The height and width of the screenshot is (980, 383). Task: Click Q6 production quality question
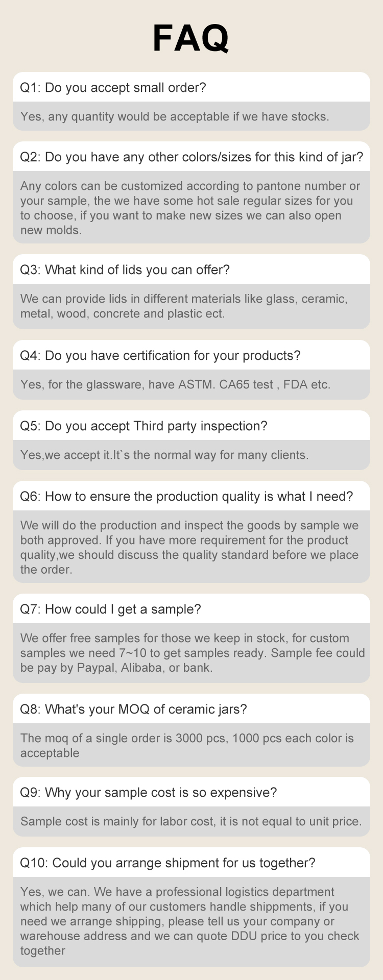pyautogui.click(x=186, y=497)
